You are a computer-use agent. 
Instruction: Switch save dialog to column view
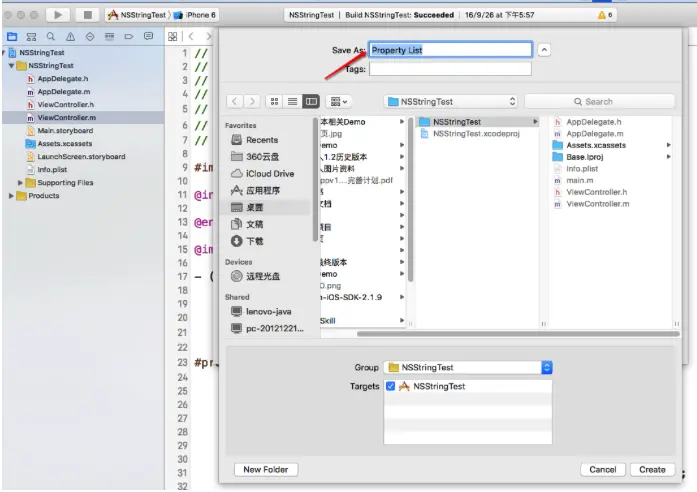tap(311, 101)
